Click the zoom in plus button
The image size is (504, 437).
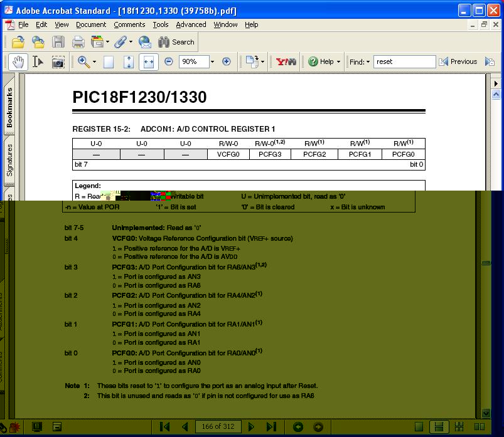click(227, 61)
